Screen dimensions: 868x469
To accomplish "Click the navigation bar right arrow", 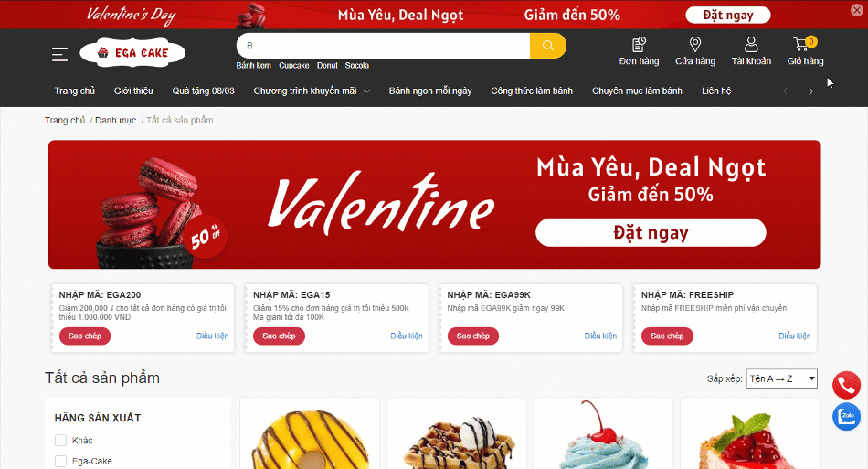I will (x=810, y=91).
